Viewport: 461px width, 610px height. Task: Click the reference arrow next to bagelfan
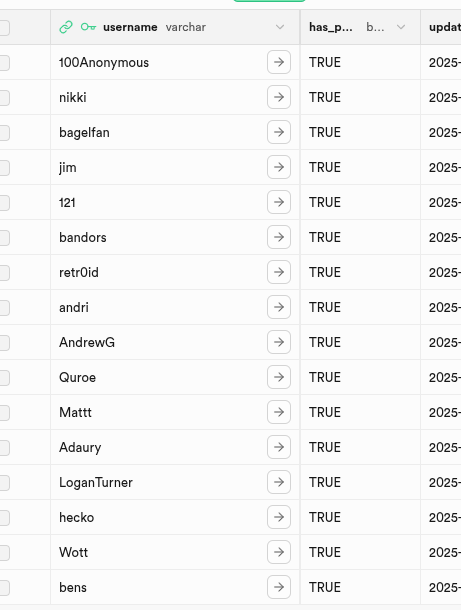[279, 132]
